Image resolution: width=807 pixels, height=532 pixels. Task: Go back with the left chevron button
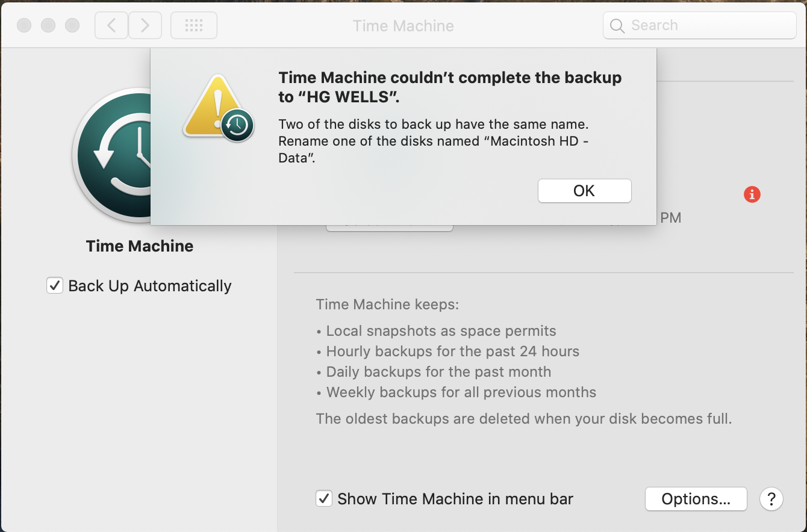[111, 25]
